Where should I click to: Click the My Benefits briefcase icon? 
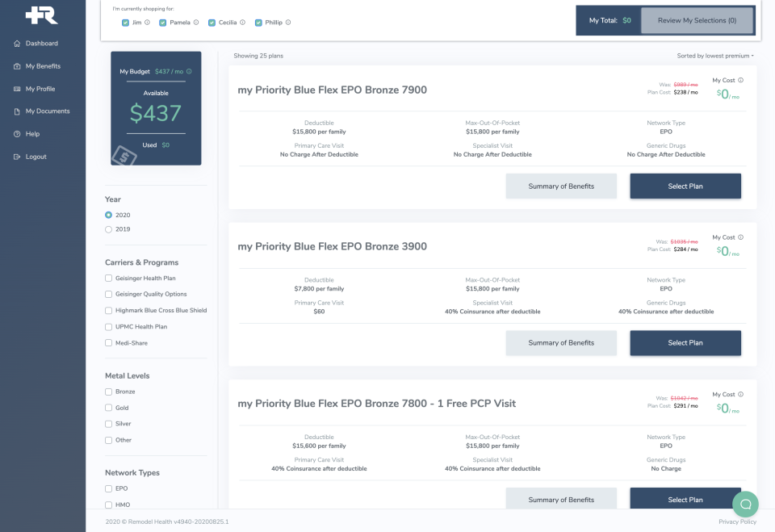pos(17,66)
